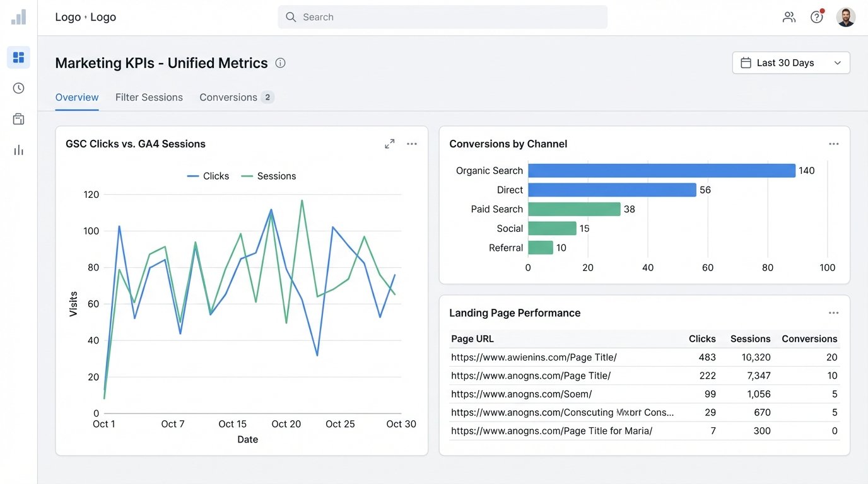Open the calendar icon in date selector
The width and height of the screenshot is (868, 484).
tap(746, 62)
